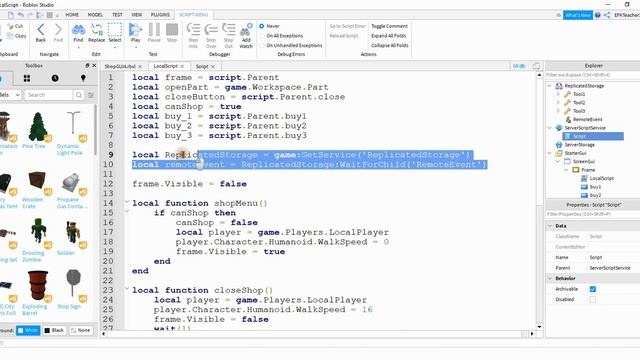The height and width of the screenshot is (360, 640).
Task: Click the Step Over debugger icon
Action: (211, 35)
